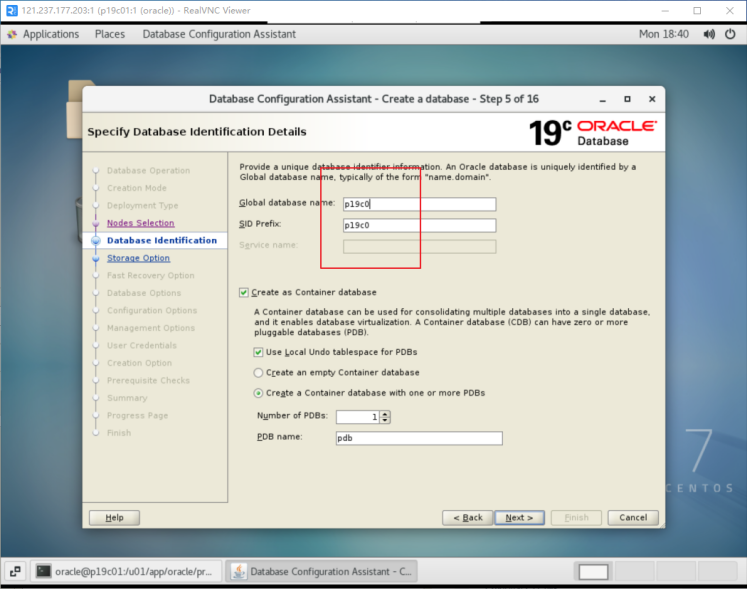Go to previous step with Back
The image size is (747, 589).
[x=467, y=518]
